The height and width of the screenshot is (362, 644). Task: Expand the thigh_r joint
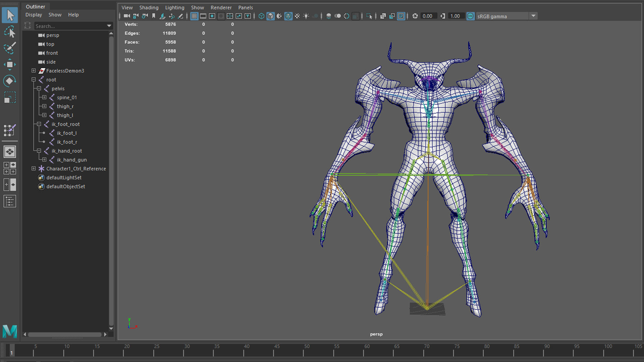click(x=44, y=106)
